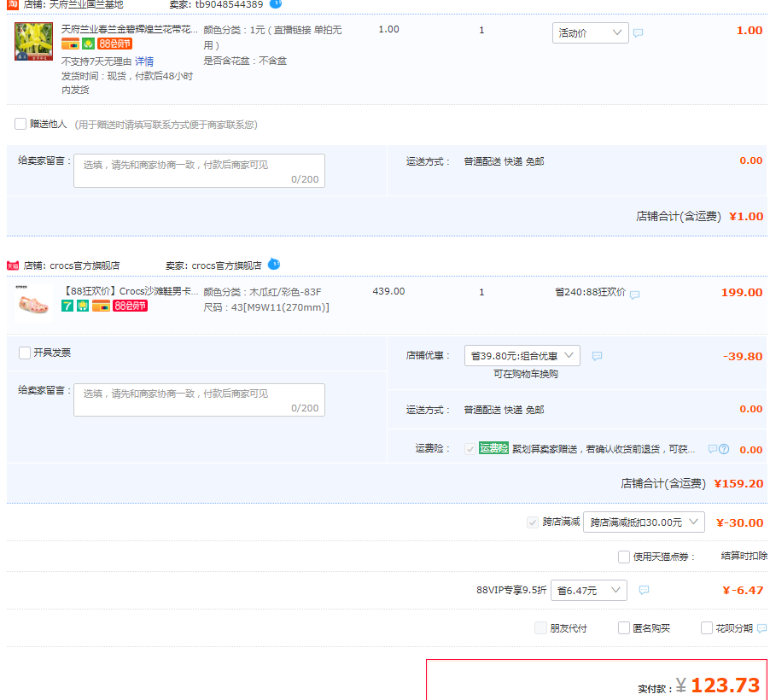Image resolution: width=770 pixels, height=700 pixels.
Task: Tick the 使用天猫点券 checkbox
Action: pos(624,557)
